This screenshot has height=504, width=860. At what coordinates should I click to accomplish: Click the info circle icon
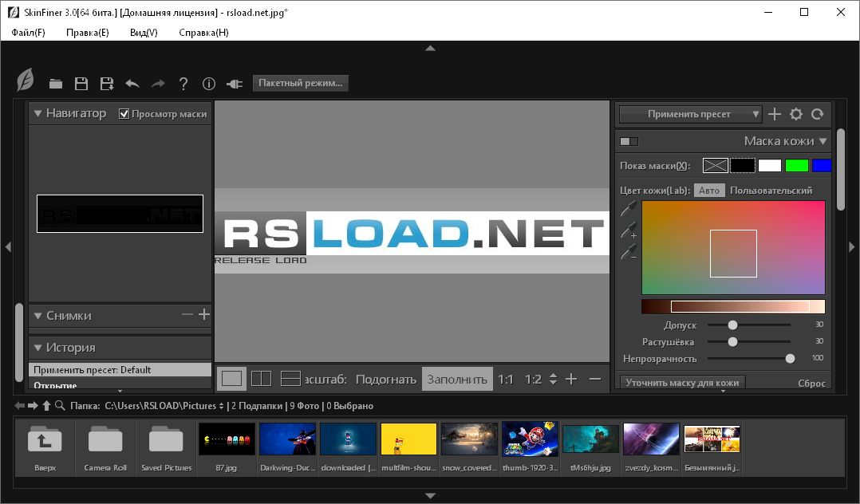[x=209, y=84]
